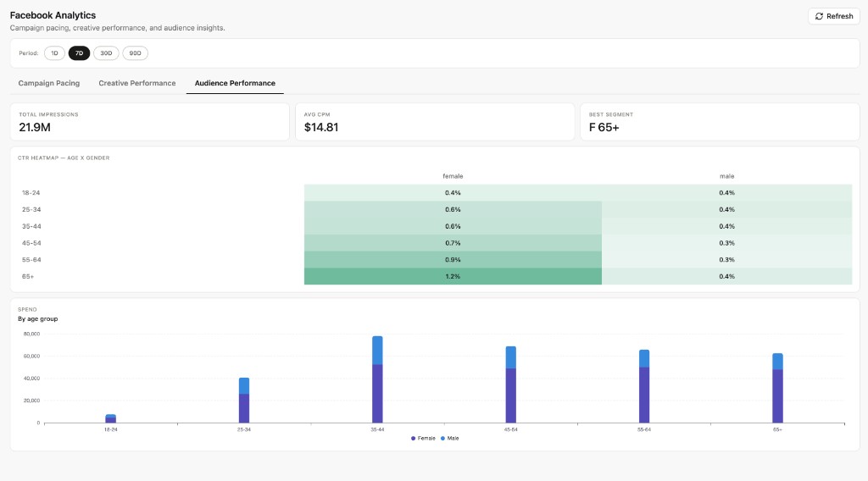Image resolution: width=868 pixels, height=481 pixels.
Task: Select the 7D period option
Action: click(x=79, y=53)
